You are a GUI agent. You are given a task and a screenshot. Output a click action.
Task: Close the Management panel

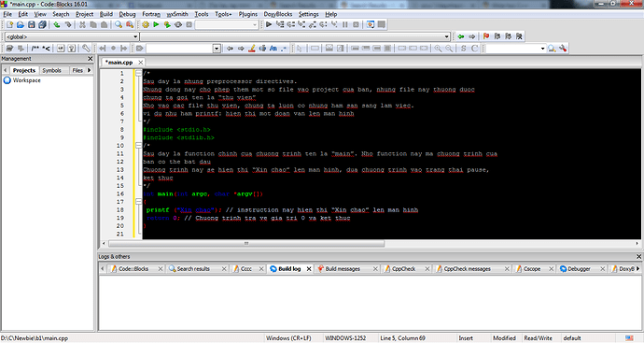tap(91, 59)
